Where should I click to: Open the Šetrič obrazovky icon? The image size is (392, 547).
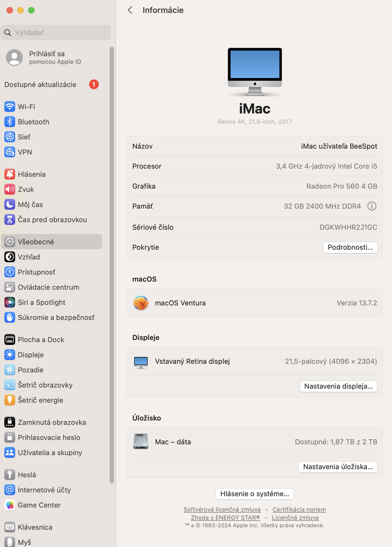(x=10, y=385)
